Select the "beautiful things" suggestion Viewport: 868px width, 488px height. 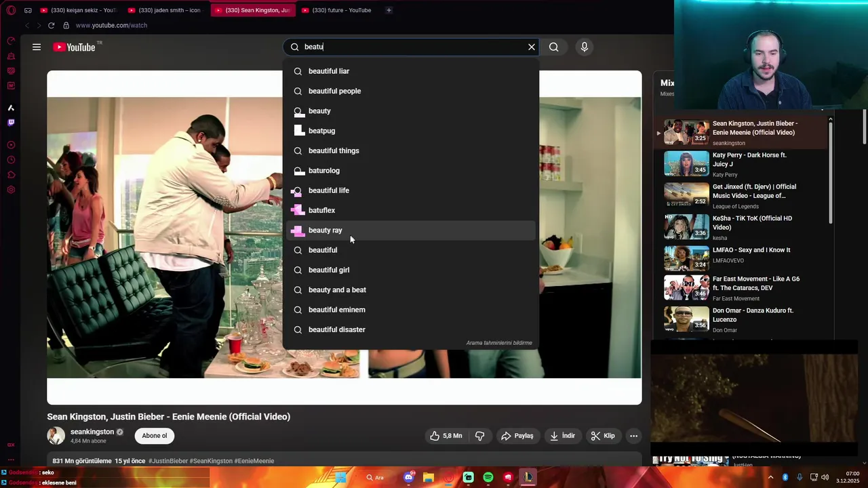tap(410, 150)
